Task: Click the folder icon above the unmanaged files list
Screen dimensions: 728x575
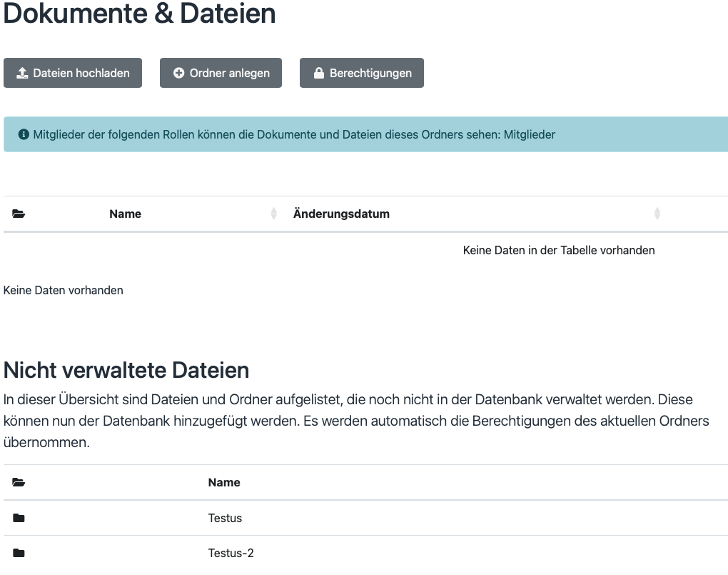Action: click(x=19, y=482)
